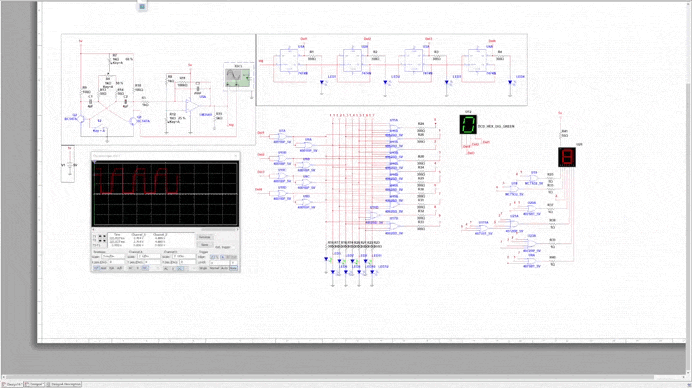Click the trigger Level input field

coord(219,263)
